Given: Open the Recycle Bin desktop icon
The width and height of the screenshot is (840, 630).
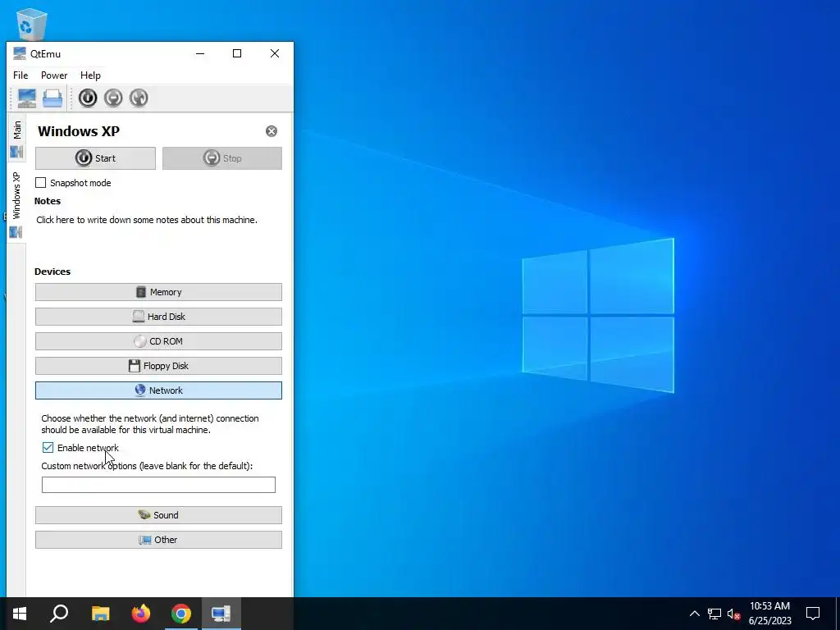Looking at the screenshot, I should 32,24.
